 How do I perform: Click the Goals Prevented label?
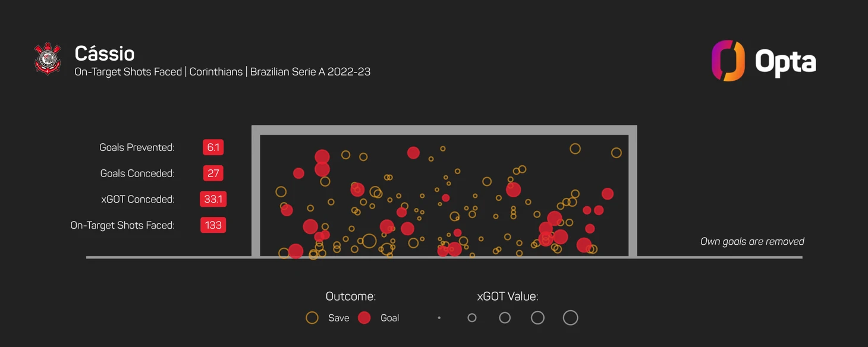tap(137, 147)
